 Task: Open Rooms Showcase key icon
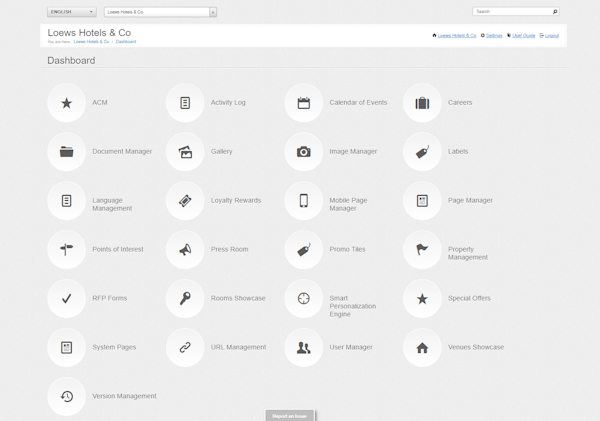(185, 298)
